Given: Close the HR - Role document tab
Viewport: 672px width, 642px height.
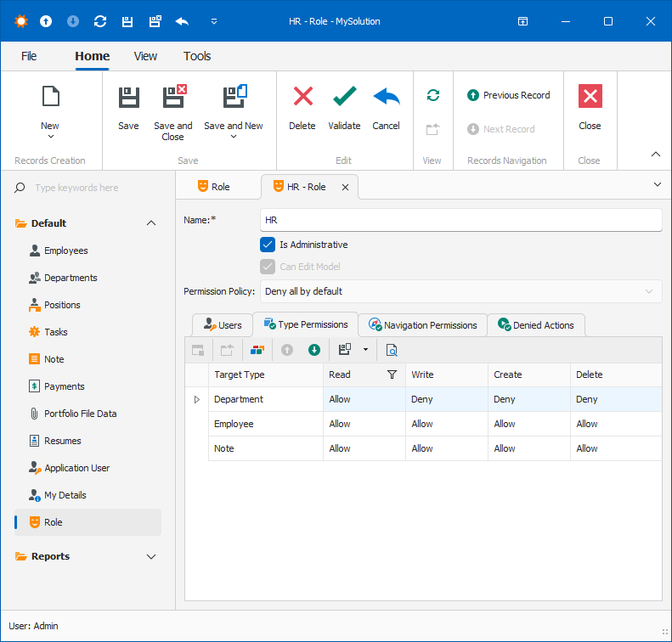Looking at the screenshot, I should (345, 187).
